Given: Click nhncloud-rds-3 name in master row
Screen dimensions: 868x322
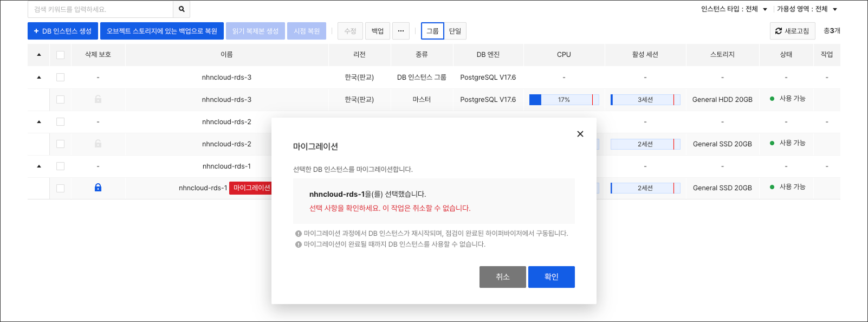Looking at the screenshot, I should click(x=226, y=100).
